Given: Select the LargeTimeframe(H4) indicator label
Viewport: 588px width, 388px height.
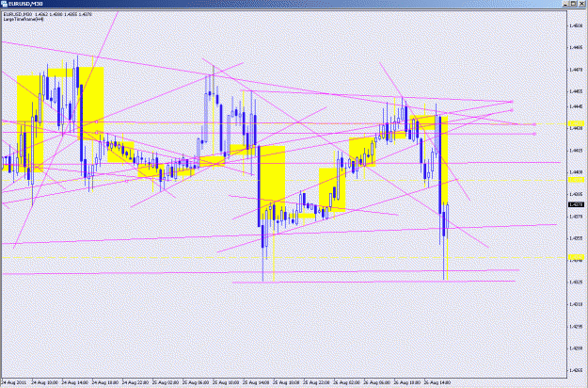Looking at the screenshot, I should point(24,19).
